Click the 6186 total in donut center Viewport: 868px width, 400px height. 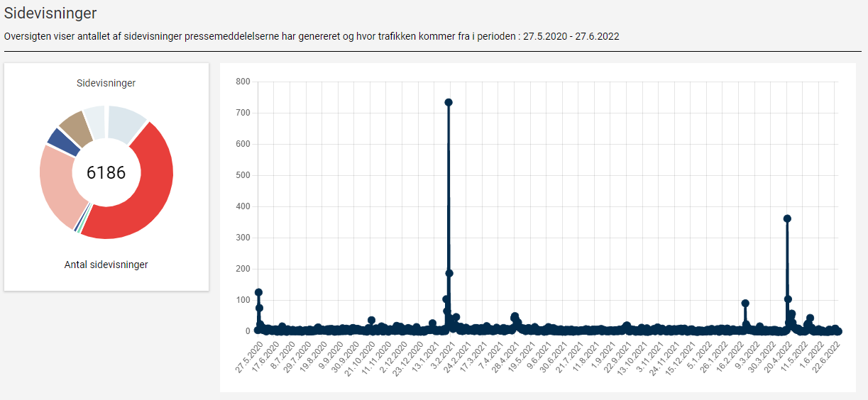point(106,172)
